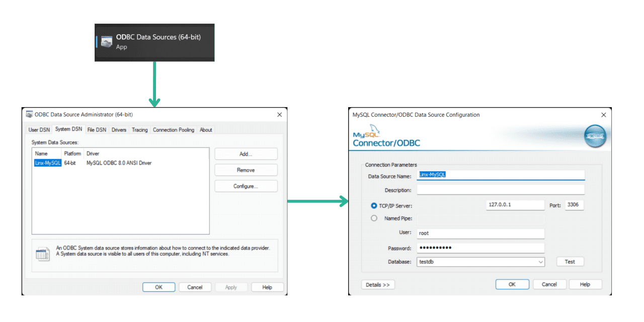Open the Tracing tab
The height and width of the screenshot is (322, 644).
click(139, 129)
